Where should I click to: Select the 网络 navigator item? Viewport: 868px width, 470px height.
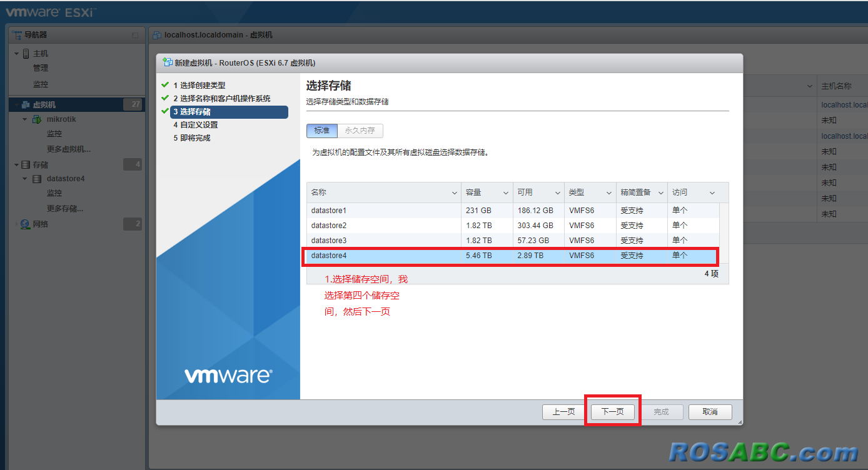[41, 224]
